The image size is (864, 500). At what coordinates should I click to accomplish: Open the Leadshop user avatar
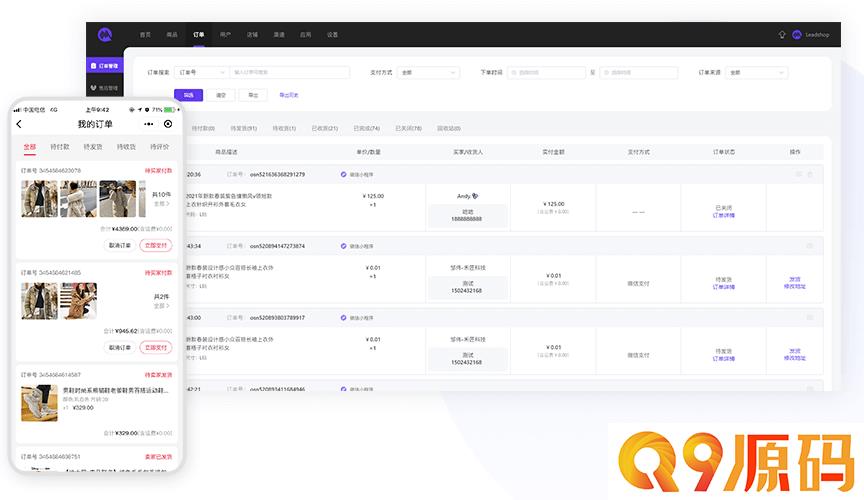click(796, 35)
